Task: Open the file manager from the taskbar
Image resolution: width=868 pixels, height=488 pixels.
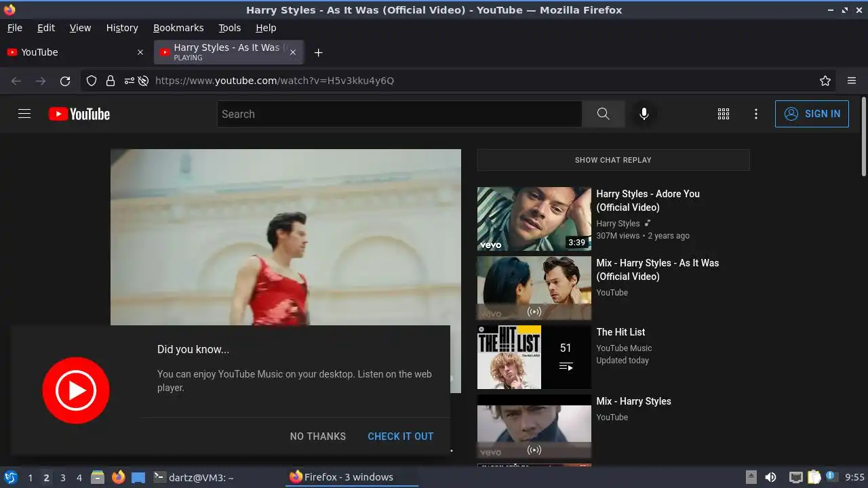Action: coord(98,477)
